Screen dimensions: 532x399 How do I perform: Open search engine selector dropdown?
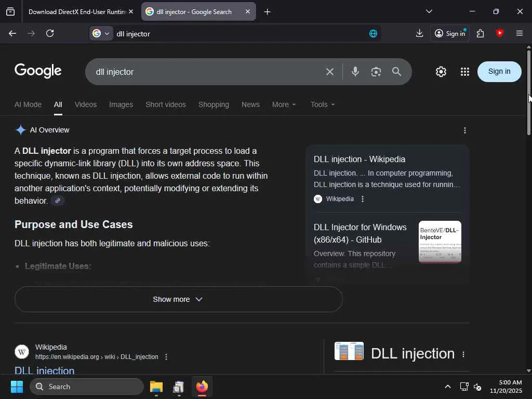(x=101, y=33)
